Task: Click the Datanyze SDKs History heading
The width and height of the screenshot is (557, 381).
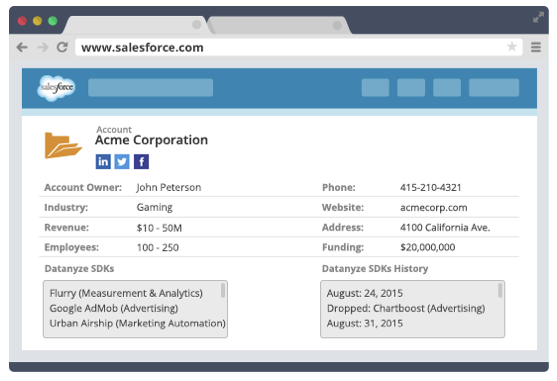Action: click(x=375, y=269)
